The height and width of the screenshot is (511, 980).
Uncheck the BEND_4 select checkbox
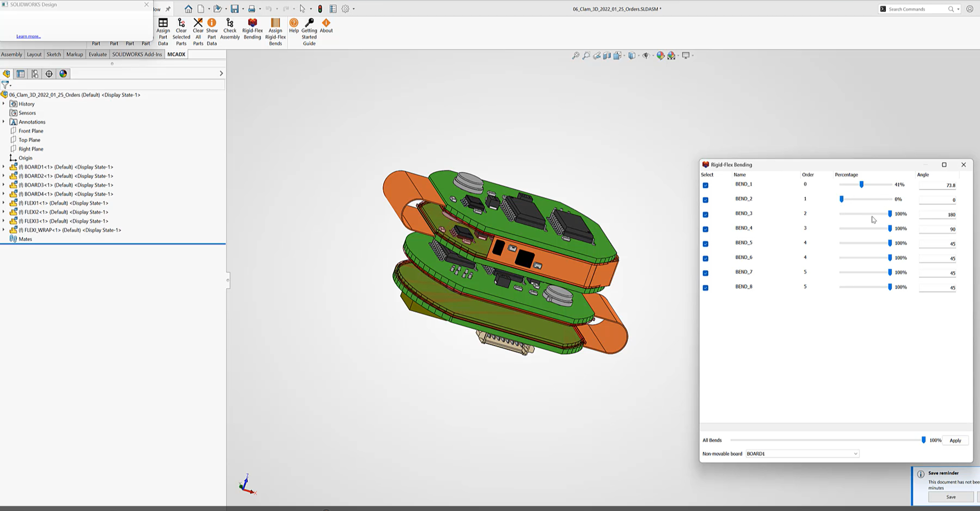pos(705,229)
